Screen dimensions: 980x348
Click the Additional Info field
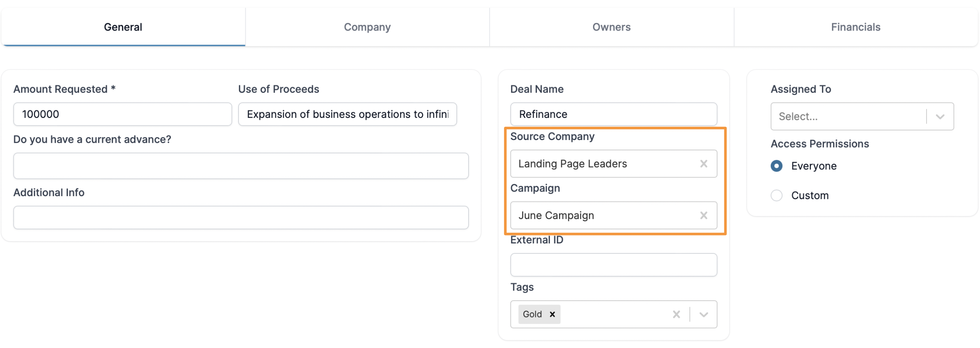tap(241, 217)
